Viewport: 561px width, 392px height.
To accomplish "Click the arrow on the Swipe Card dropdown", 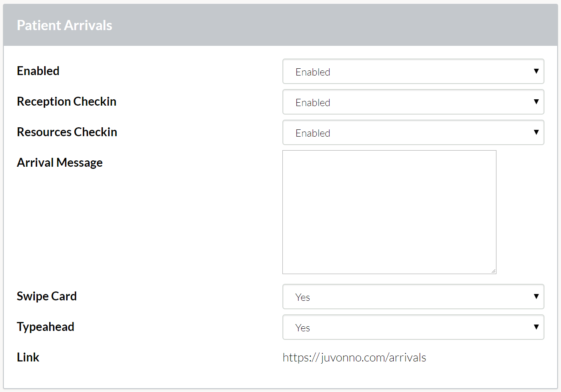I will coord(536,297).
